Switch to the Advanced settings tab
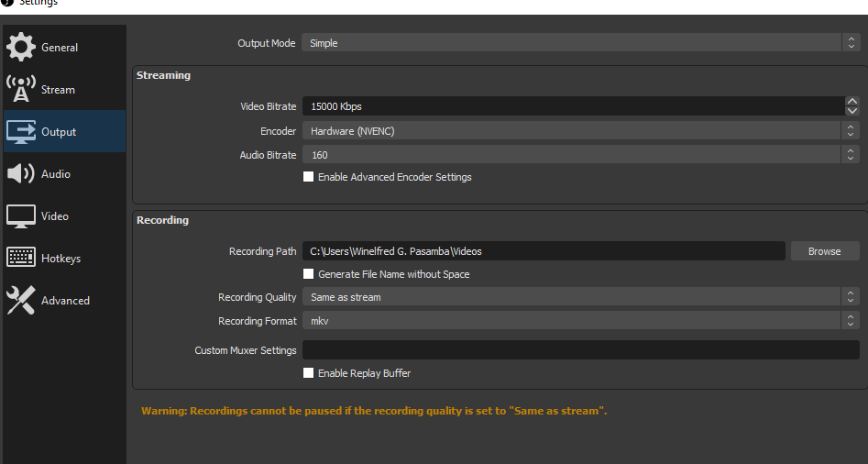The image size is (868, 464). click(x=64, y=300)
